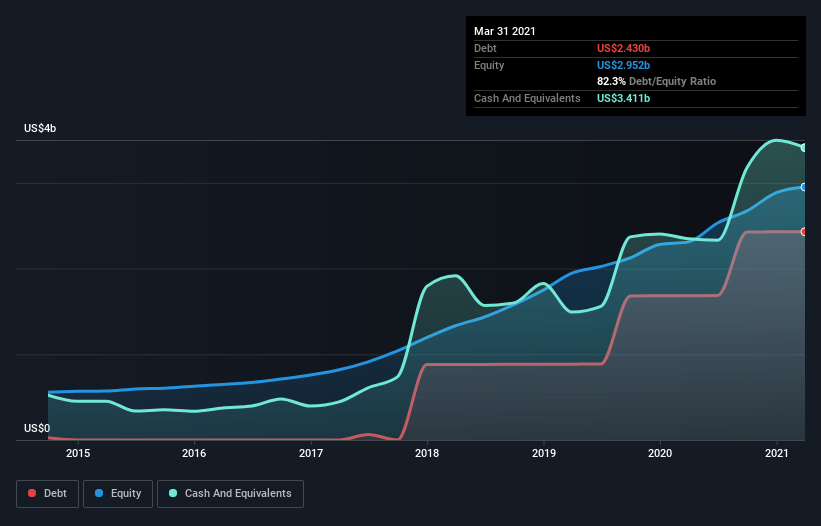Click the 2015 x-axis label
The height and width of the screenshot is (526, 821).
(78, 453)
